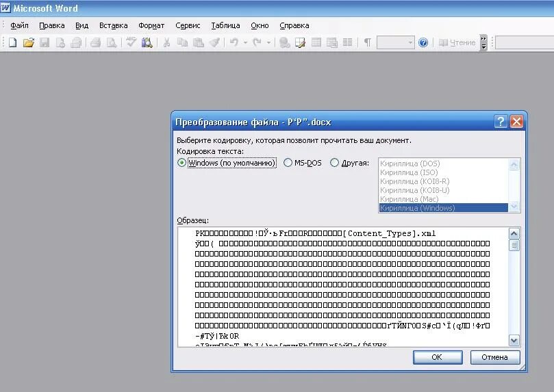Click [Content_Types].xml text in sample
Image resolution: width=554 pixels, height=392 pixels.
click(x=389, y=233)
